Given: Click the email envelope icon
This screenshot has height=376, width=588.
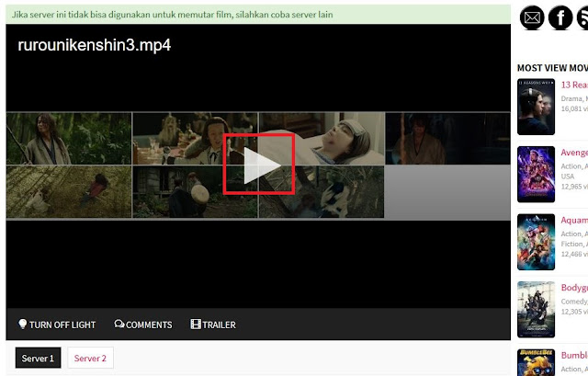Looking at the screenshot, I should pos(532,17).
